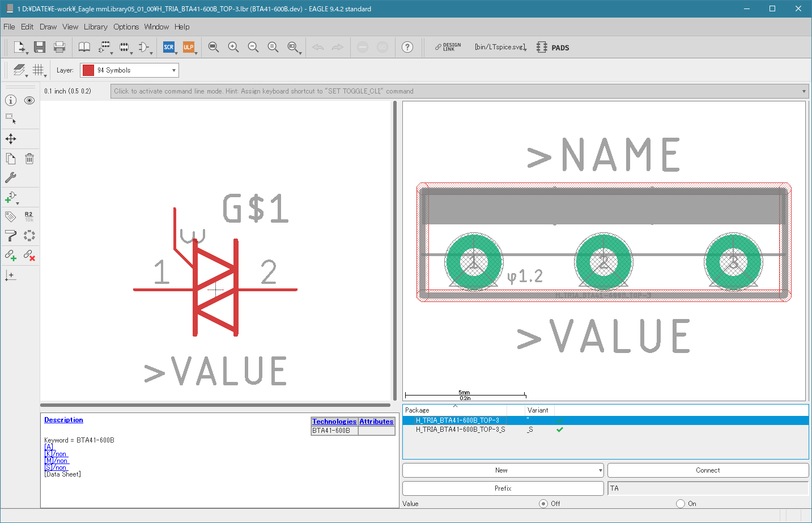Click the Connect button
Image resolution: width=812 pixels, height=523 pixels.
tap(708, 470)
